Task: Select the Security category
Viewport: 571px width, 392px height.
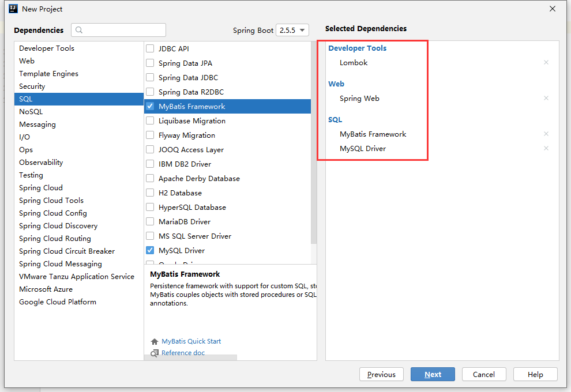Action: click(x=79, y=86)
